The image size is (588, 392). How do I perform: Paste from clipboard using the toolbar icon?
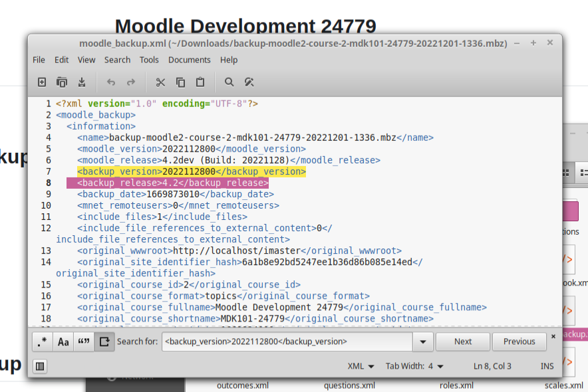(x=200, y=82)
